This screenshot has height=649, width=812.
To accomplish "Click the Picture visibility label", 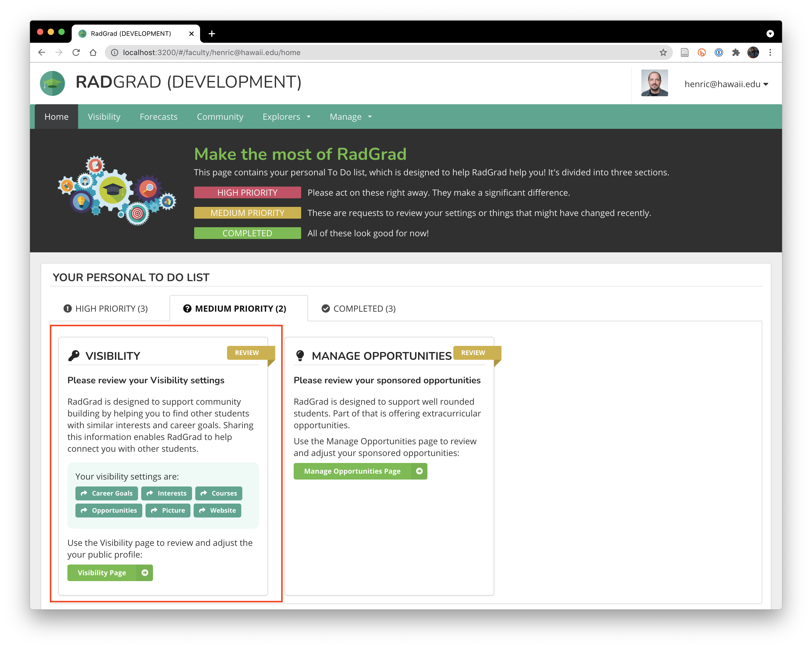I will coord(168,511).
